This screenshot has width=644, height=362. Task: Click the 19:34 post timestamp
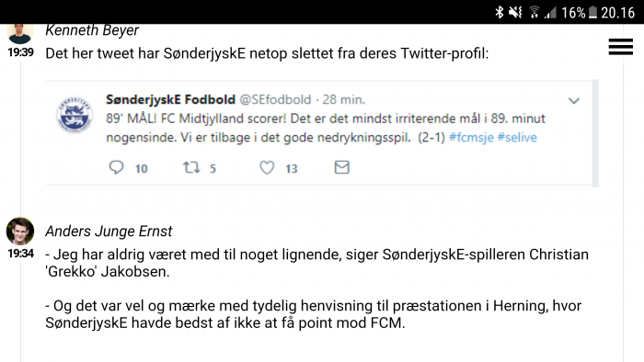pos(20,254)
